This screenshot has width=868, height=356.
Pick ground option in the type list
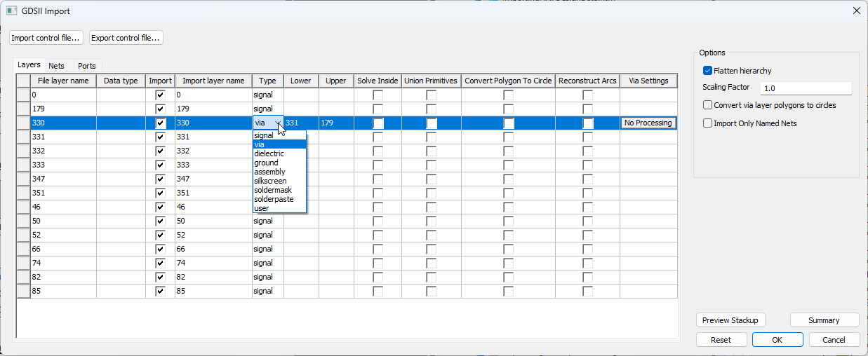[x=266, y=163]
